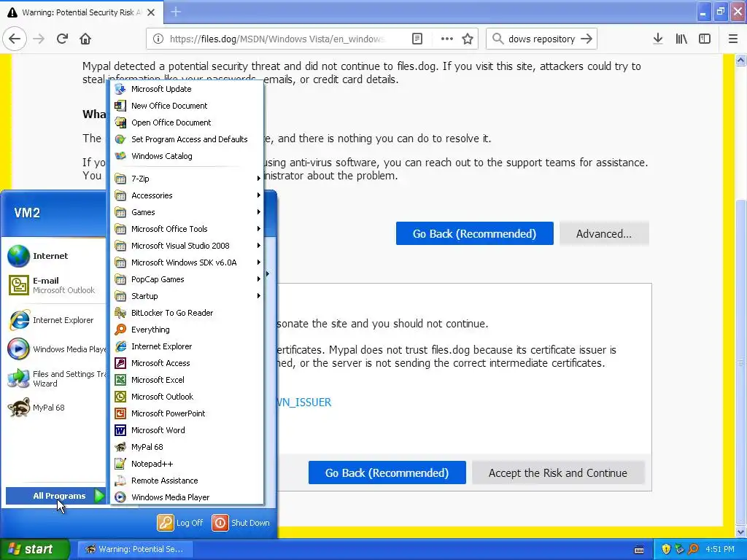Launch the Everything search tool

point(187,330)
